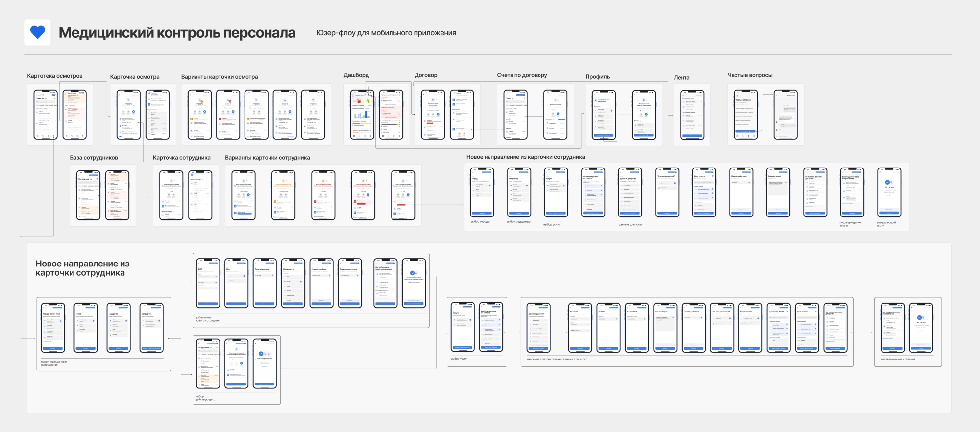Select the Профиль section label

click(597, 77)
